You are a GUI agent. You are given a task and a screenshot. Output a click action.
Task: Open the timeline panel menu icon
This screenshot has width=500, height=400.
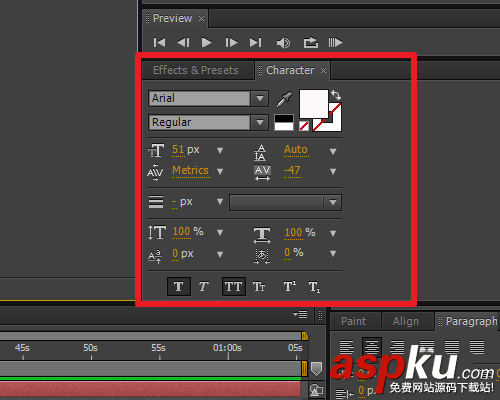tap(301, 314)
